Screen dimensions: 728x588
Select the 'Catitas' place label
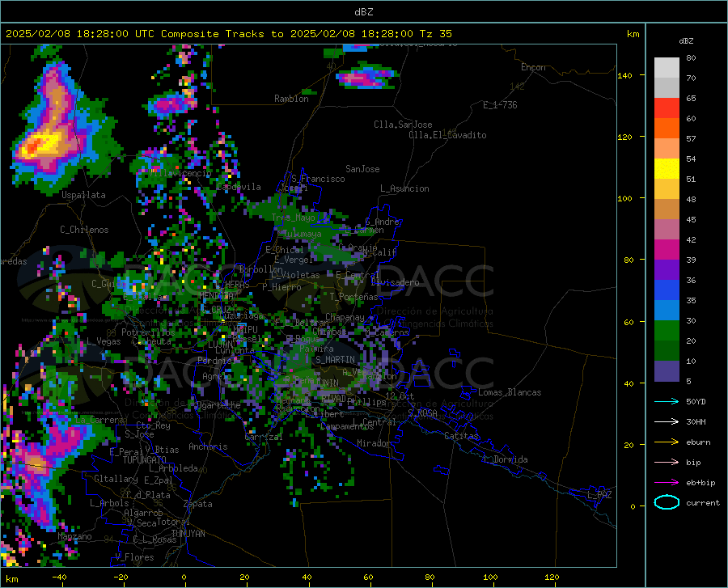click(462, 436)
